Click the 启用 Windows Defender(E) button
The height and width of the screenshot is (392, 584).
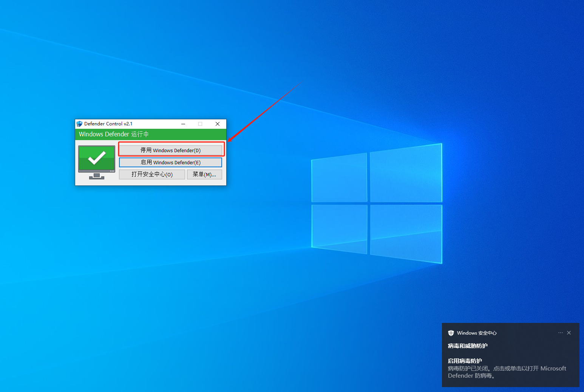tap(170, 162)
